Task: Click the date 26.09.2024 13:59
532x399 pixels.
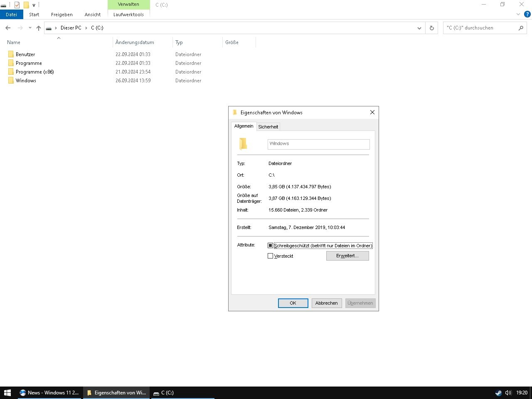Action: tap(133, 81)
